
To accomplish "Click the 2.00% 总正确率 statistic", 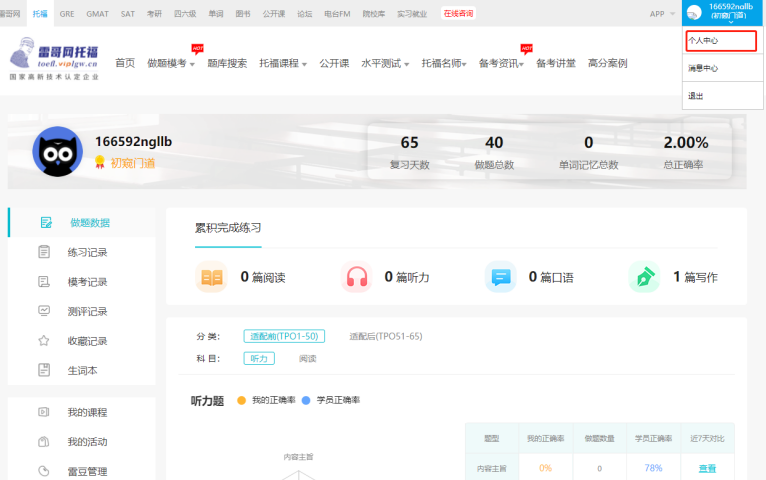I will pyautogui.click(x=685, y=152).
